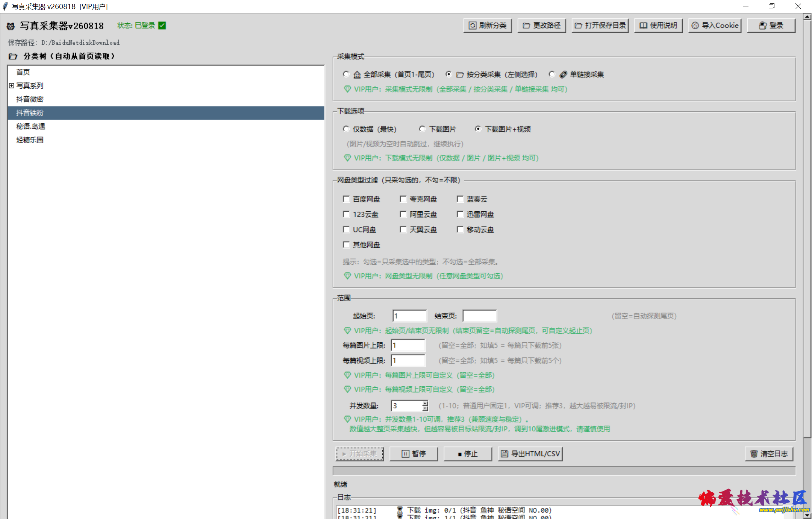Click the diamond icon beside 起始页/结束页无限制

pyautogui.click(x=347, y=331)
